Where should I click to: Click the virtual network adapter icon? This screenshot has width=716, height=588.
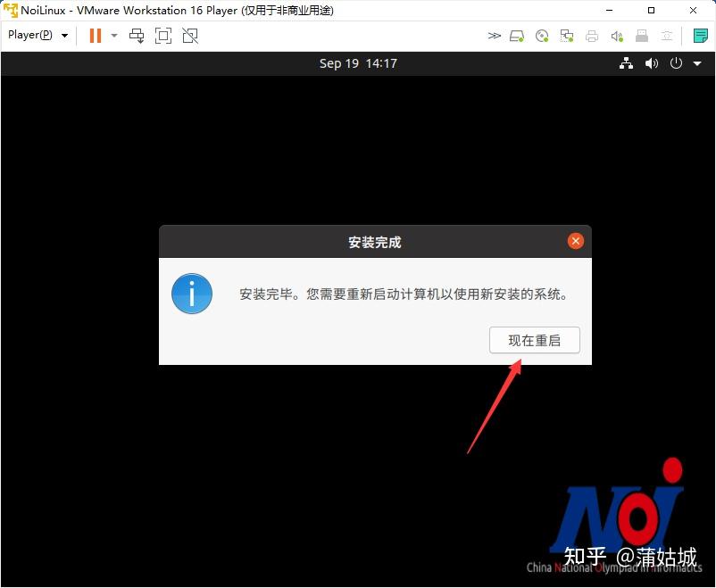click(566, 36)
